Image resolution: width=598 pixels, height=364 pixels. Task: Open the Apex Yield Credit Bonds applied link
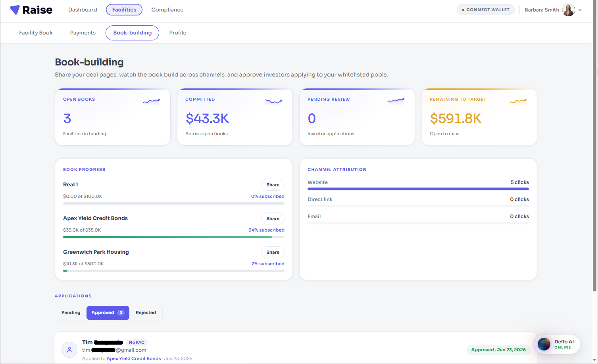[x=134, y=358]
